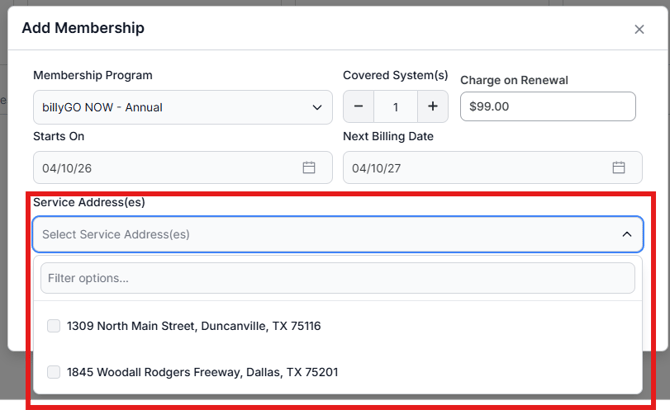Collapse the Service Address list chevron
The height and width of the screenshot is (410, 670).
coord(627,234)
